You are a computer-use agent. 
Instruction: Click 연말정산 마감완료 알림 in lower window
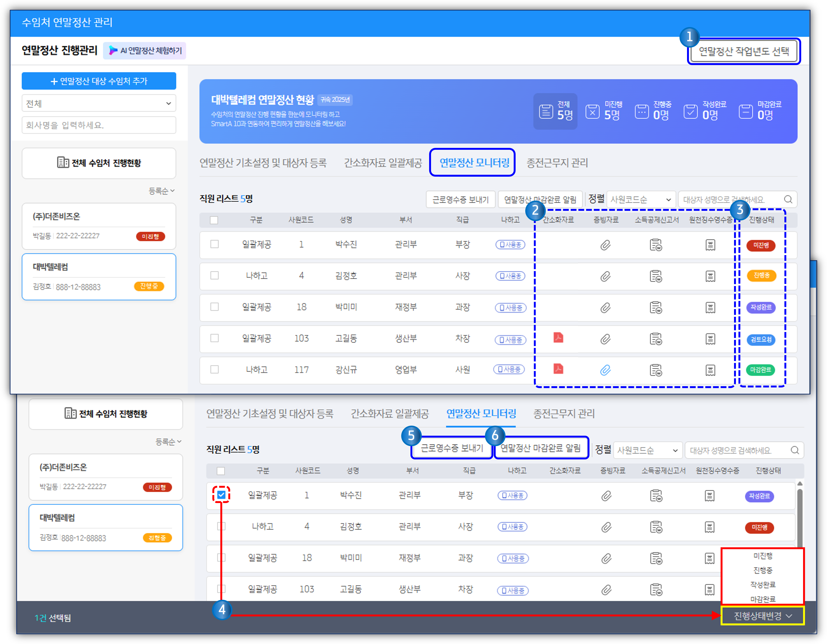tap(541, 448)
